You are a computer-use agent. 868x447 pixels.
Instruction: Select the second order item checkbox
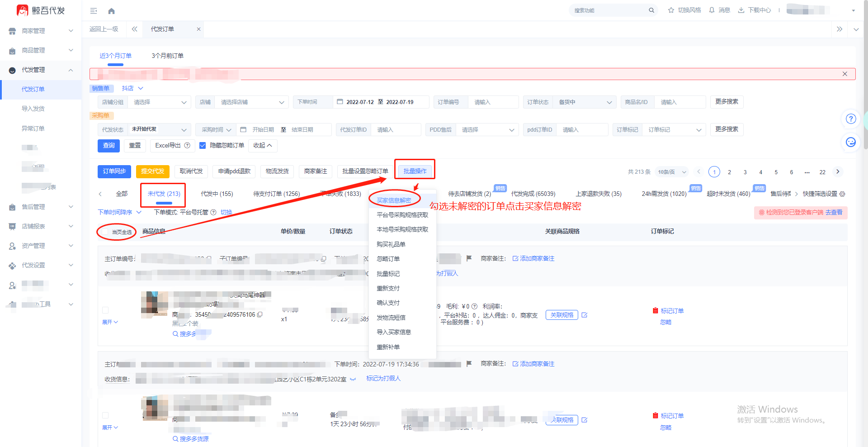105,415
